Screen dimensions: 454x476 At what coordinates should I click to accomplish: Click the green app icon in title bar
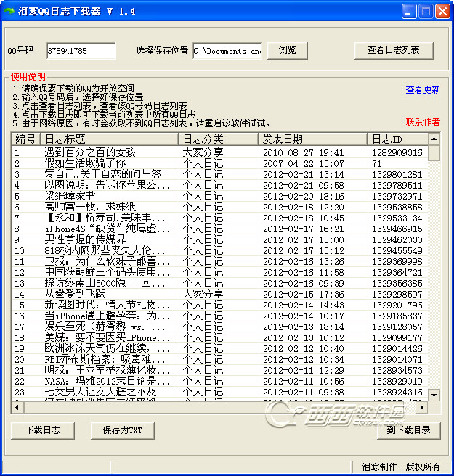pos(9,11)
